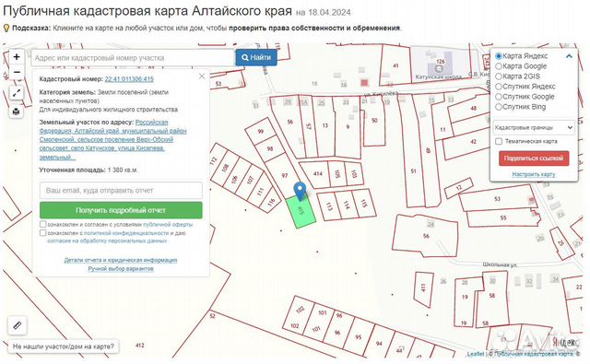Focus the address or cadastral number field

(133, 58)
